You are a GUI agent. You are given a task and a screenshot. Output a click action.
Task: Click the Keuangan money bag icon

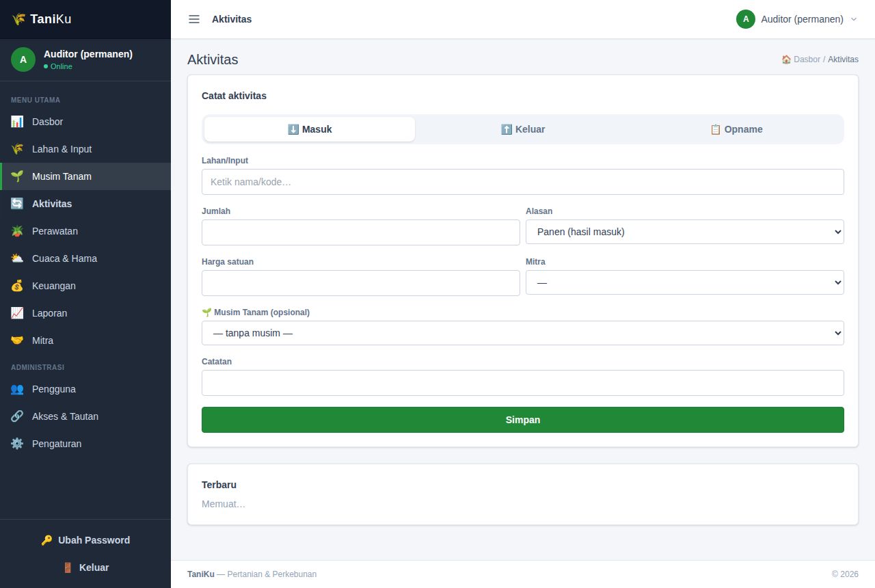[17, 286]
